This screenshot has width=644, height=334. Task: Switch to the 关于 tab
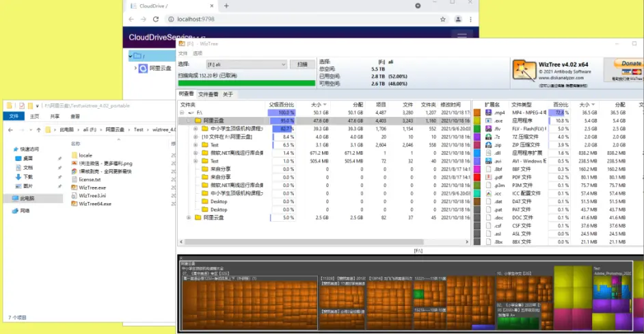(x=228, y=94)
